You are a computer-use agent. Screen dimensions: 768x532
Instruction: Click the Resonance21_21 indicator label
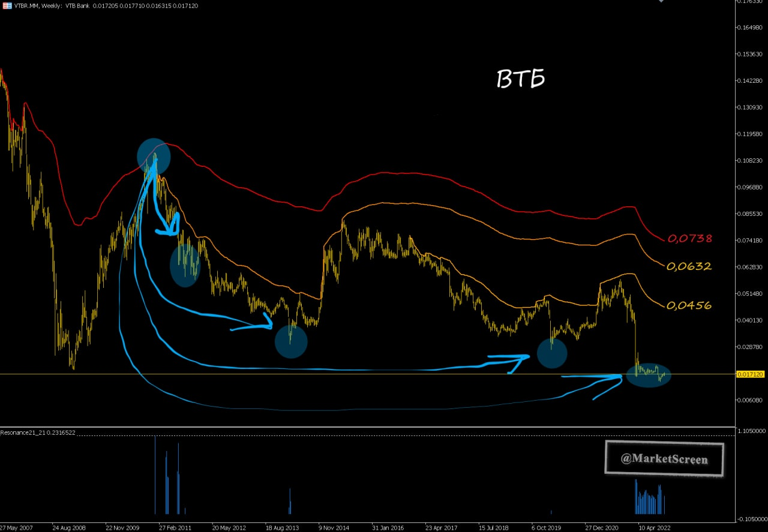[x=38, y=432]
